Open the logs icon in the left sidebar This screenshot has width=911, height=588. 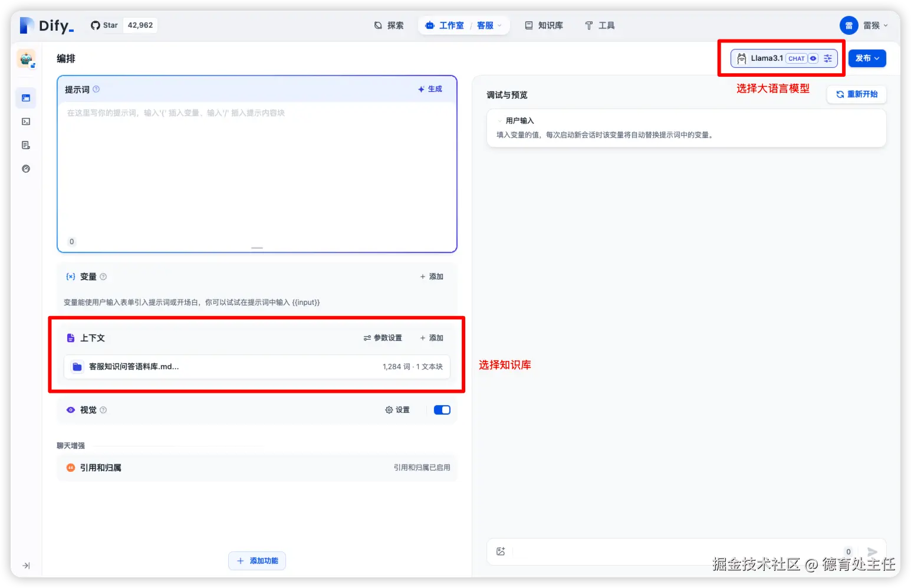(25, 144)
